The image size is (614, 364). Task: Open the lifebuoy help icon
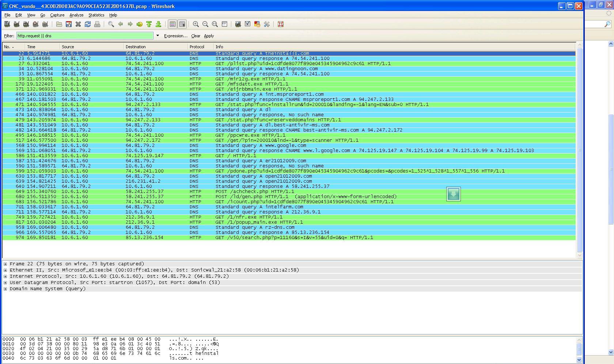[x=280, y=24]
